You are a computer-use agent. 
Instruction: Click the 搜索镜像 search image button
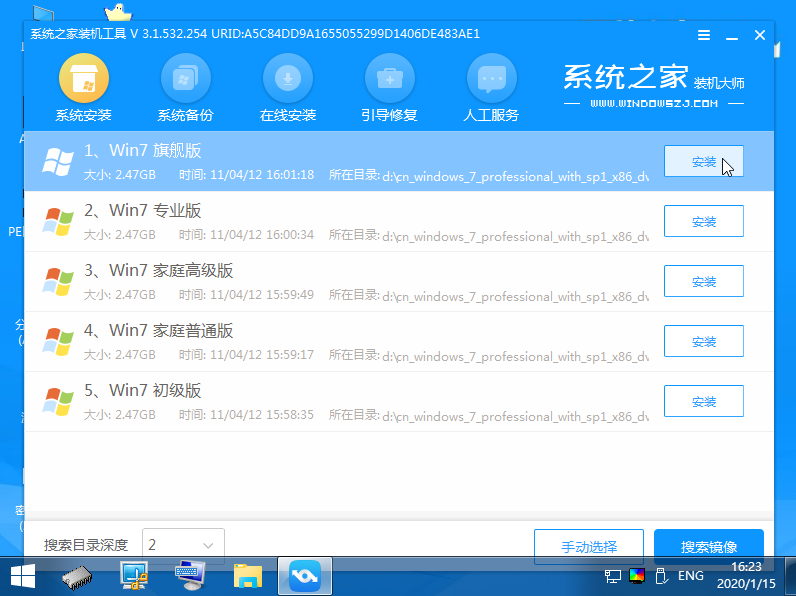click(x=708, y=547)
